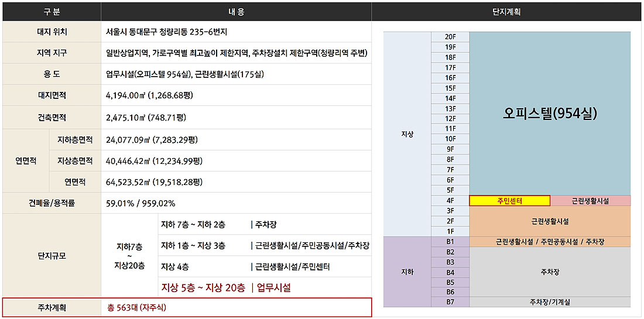This screenshot has width=644, height=319.
Task: Click the orange 근린생활시설 block for 1F-3F
Action: [x=550, y=221]
